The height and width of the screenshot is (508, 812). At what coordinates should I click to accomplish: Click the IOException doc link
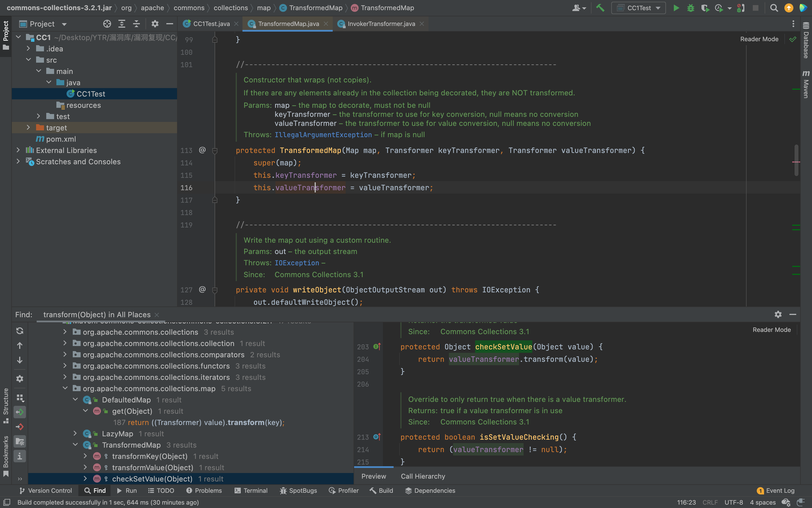coord(297,263)
